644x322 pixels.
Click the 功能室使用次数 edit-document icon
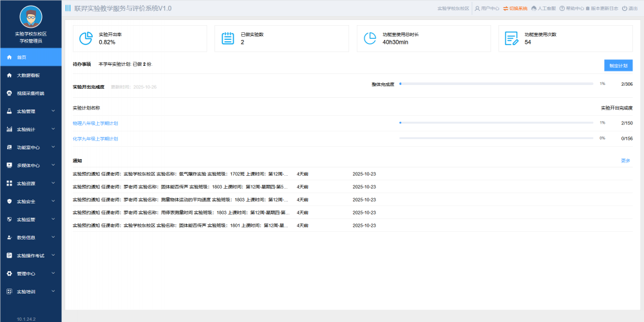coord(512,39)
